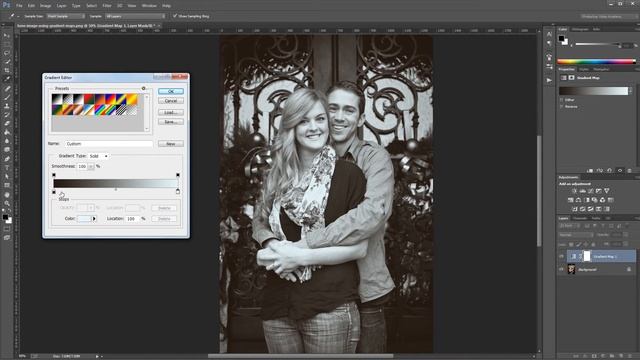The height and width of the screenshot is (360, 640).
Task: Open the stop Color arrow menu
Action: click(x=94, y=219)
